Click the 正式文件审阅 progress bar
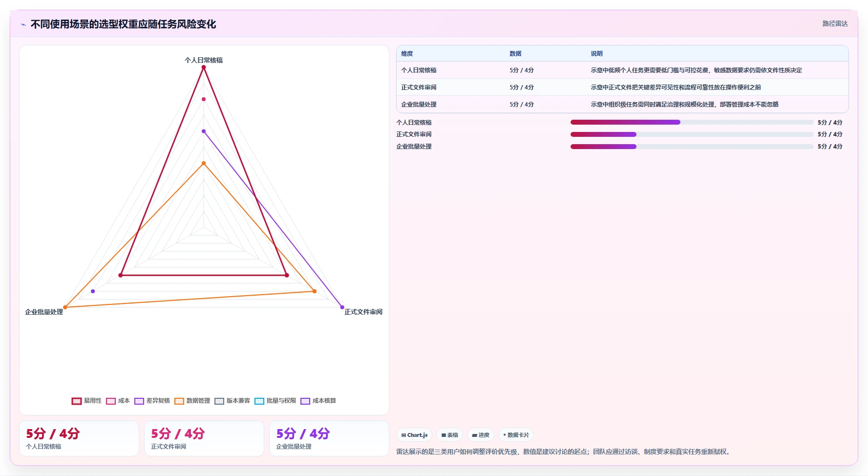Screen dimensions: 868x476 tap(692, 134)
